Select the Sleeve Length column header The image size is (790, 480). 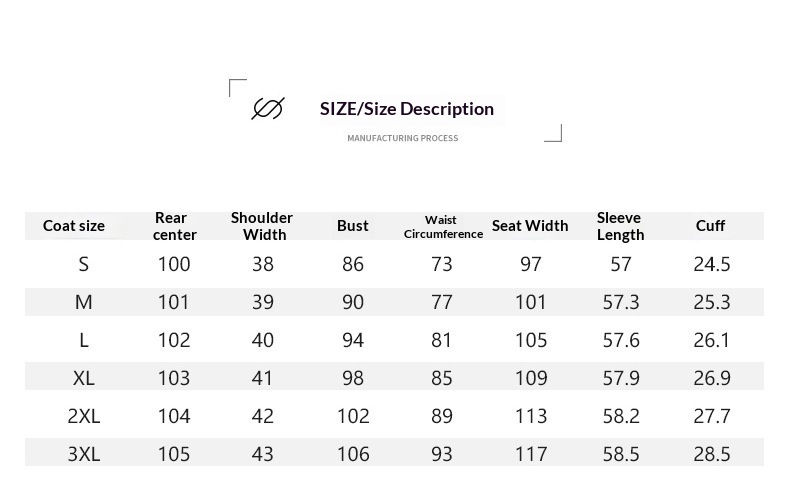click(620, 226)
